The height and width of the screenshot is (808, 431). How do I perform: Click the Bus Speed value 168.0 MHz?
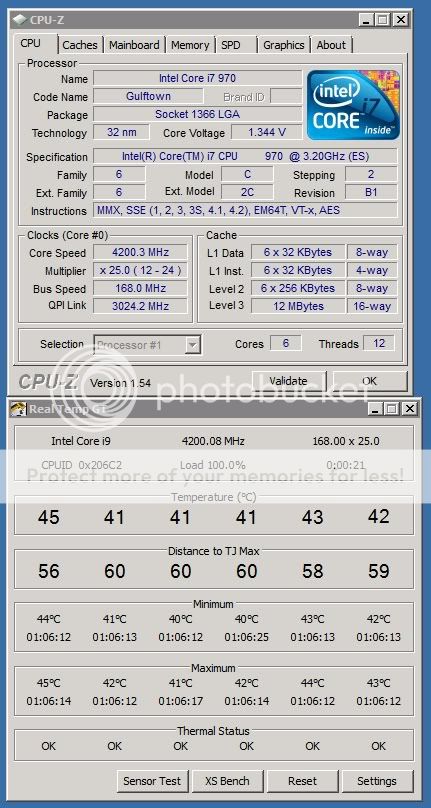(140, 288)
